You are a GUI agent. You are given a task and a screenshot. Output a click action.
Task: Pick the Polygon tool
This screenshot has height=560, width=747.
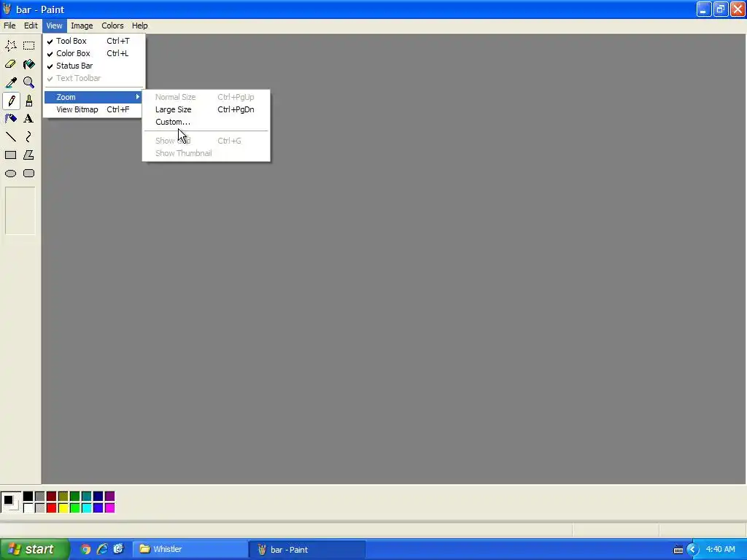[x=29, y=155]
